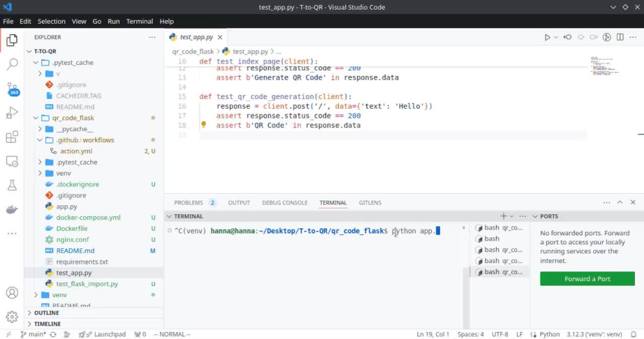Click the Ln 19, Col 1 indicator
The image size is (644, 339).
click(x=433, y=334)
